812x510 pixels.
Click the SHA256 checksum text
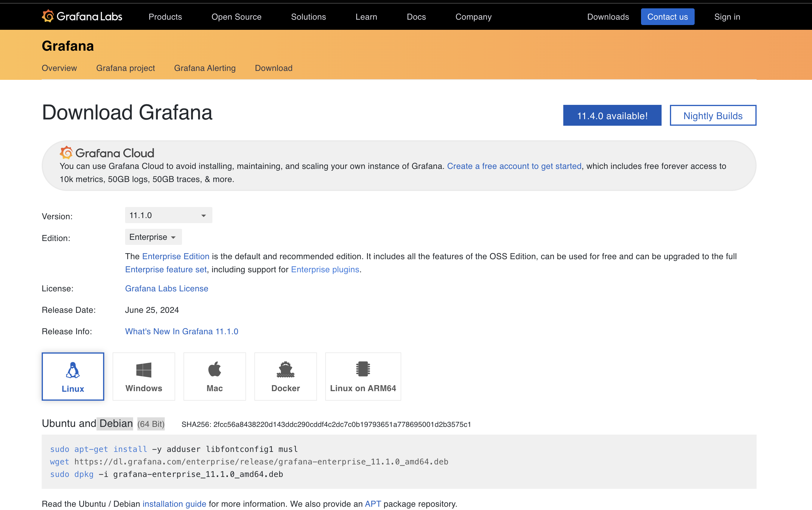click(x=326, y=425)
